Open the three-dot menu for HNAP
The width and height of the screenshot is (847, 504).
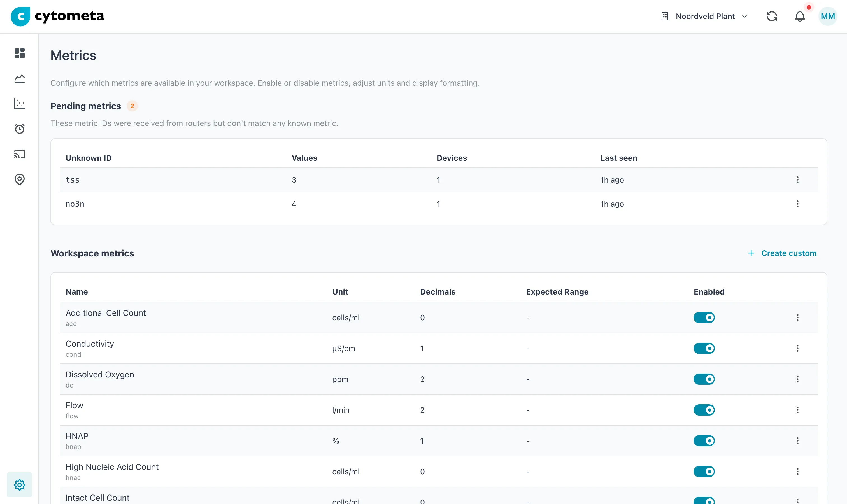tap(797, 441)
